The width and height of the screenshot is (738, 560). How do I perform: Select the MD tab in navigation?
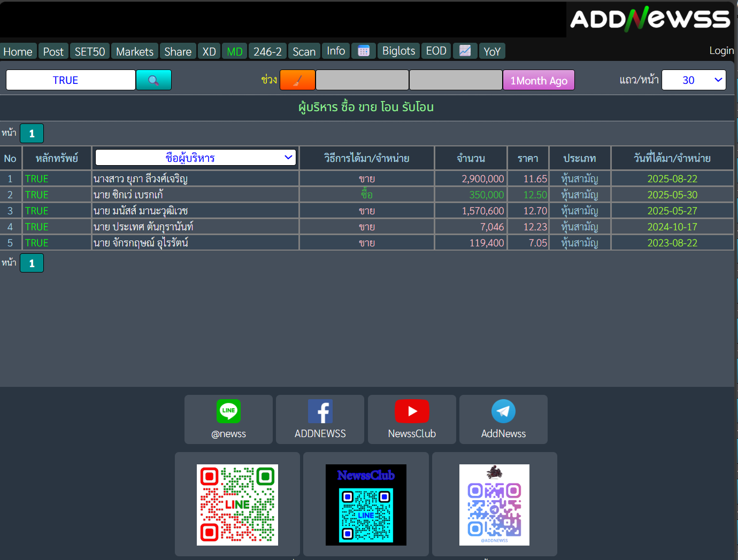point(235,51)
